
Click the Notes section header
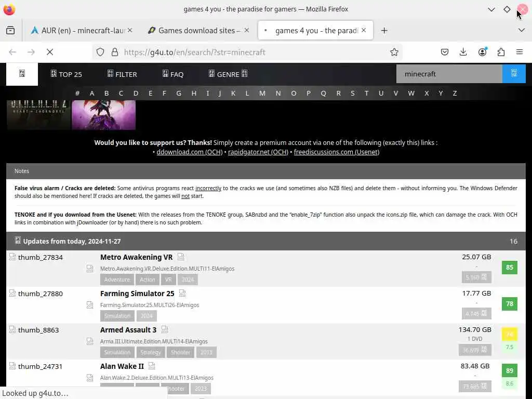[265, 171]
